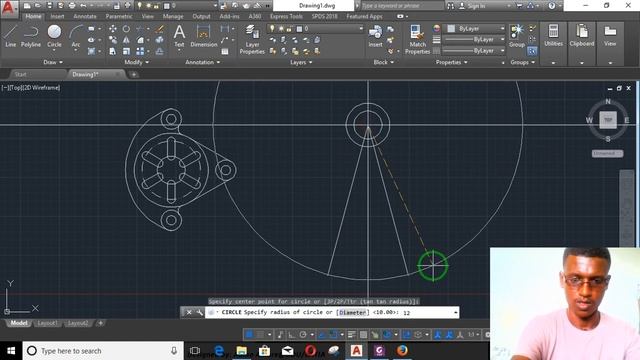Open Layer Properties manager
Screen dimensions: 640x360
click(x=252, y=40)
